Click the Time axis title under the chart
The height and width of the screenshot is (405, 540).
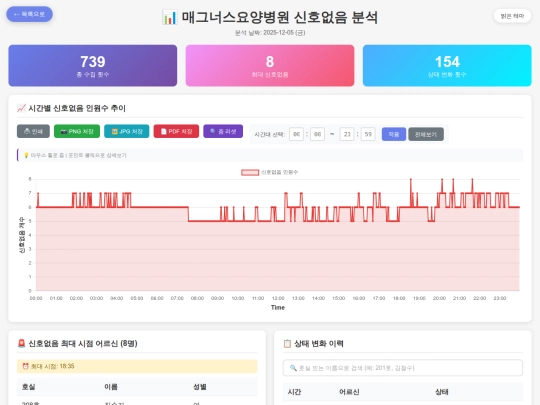pyautogui.click(x=278, y=308)
